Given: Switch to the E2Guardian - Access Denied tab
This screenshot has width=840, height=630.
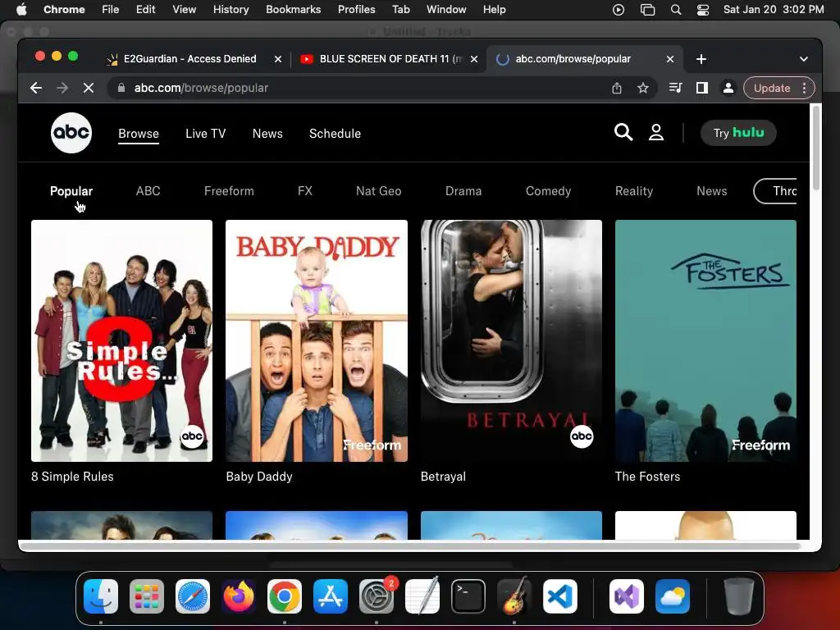Looking at the screenshot, I should 189,59.
